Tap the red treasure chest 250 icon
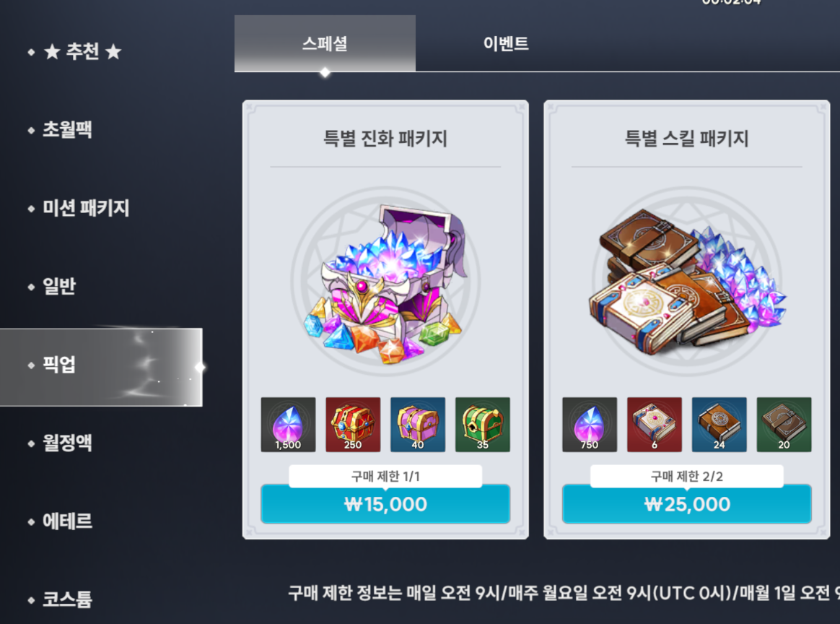The height and width of the screenshot is (624, 840). click(x=353, y=425)
